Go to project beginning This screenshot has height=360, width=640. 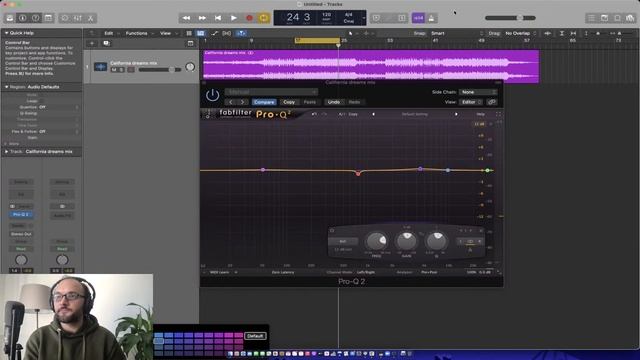point(218,18)
